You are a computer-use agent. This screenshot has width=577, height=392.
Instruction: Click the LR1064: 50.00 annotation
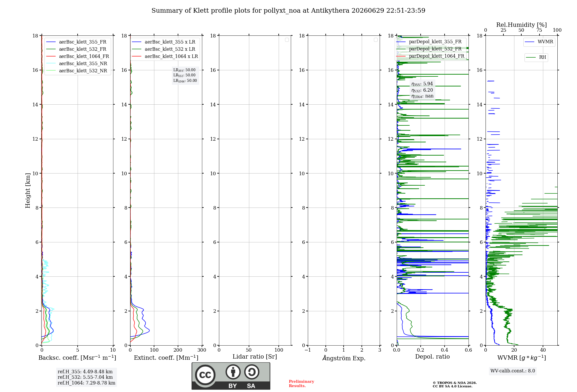[185, 81]
